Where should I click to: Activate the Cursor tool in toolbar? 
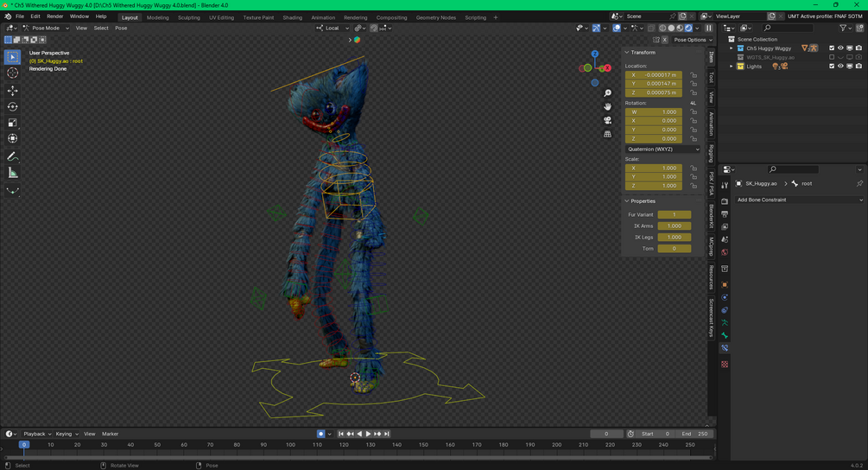click(x=13, y=73)
